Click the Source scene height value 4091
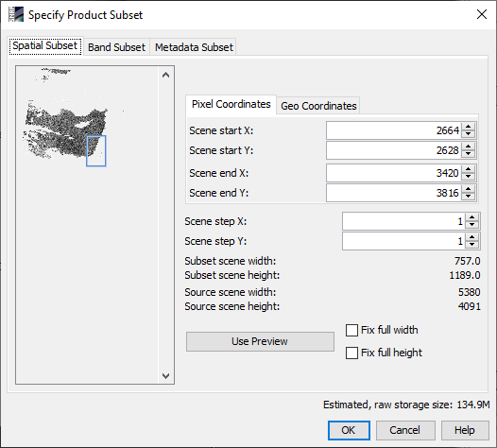This screenshot has width=497, height=448. (x=469, y=306)
